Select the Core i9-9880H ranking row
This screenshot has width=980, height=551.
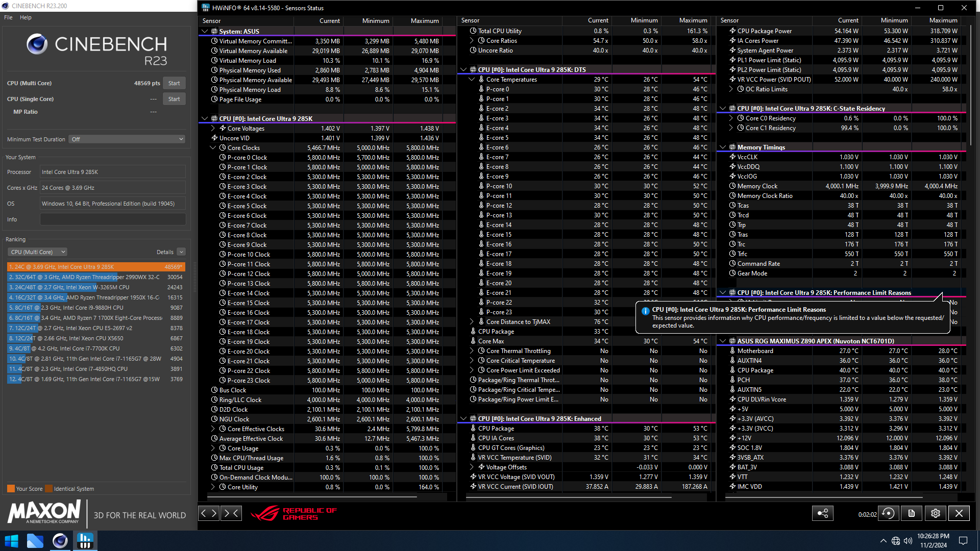coord(96,308)
